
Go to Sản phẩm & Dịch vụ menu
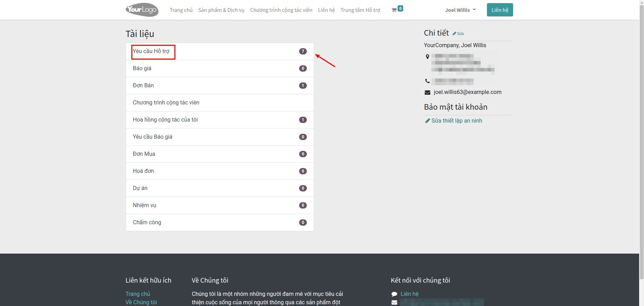221,10
